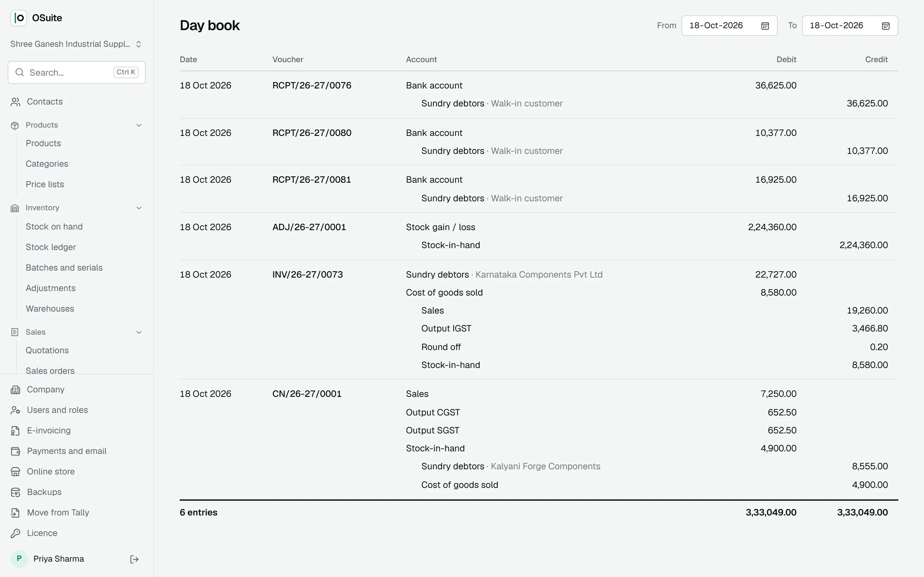Open the From date calendar picker icon

point(765,26)
